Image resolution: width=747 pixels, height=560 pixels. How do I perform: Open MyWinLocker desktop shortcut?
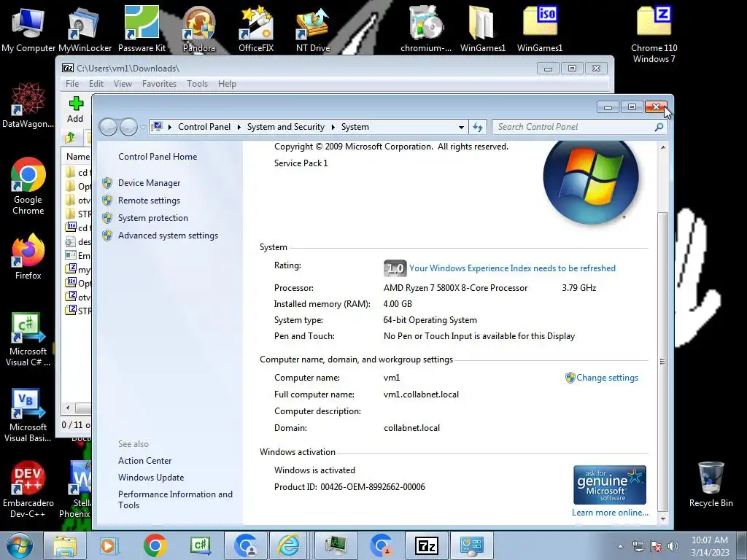[x=85, y=31]
